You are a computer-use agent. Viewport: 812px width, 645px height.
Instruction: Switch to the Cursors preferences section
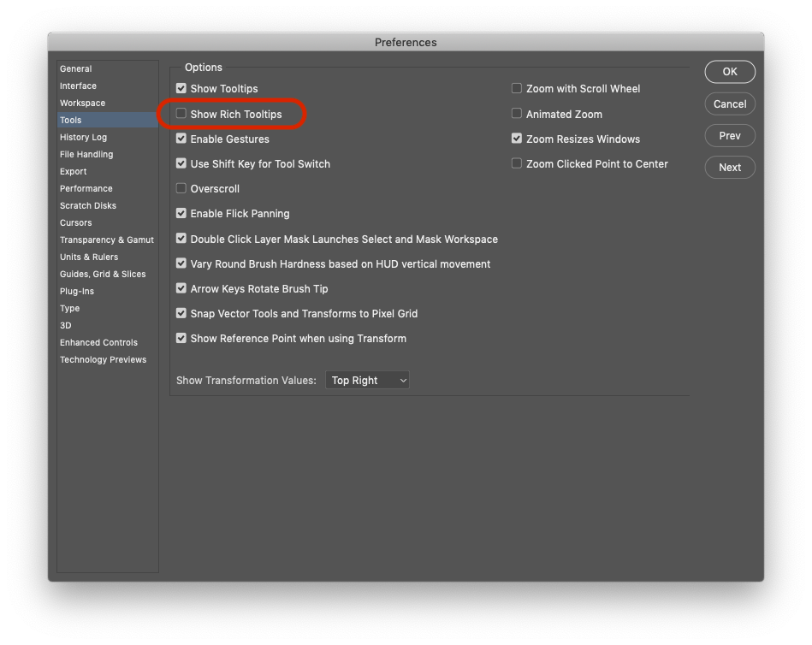click(x=75, y=222)
